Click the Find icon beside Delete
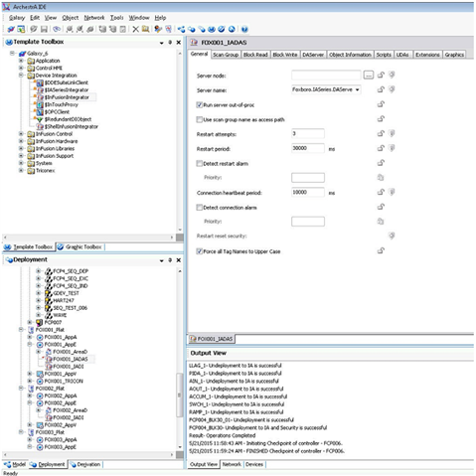476x476 pixels. pyautogui.click(x=145, y=30)
